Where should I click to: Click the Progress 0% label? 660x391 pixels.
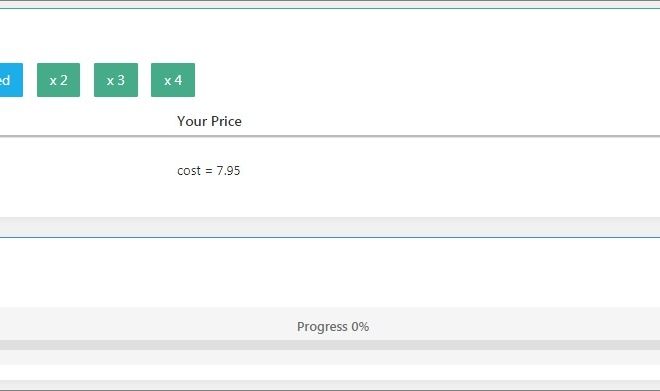tap(333, 327)
